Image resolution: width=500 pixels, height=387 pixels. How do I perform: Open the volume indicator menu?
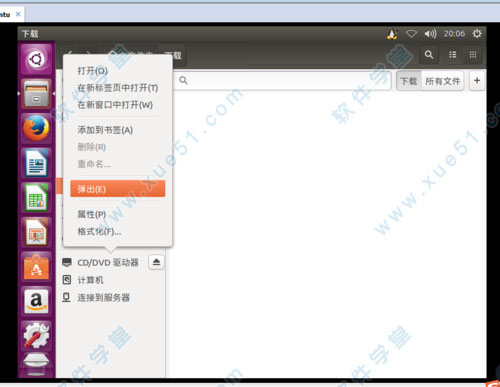click(430, 34)
